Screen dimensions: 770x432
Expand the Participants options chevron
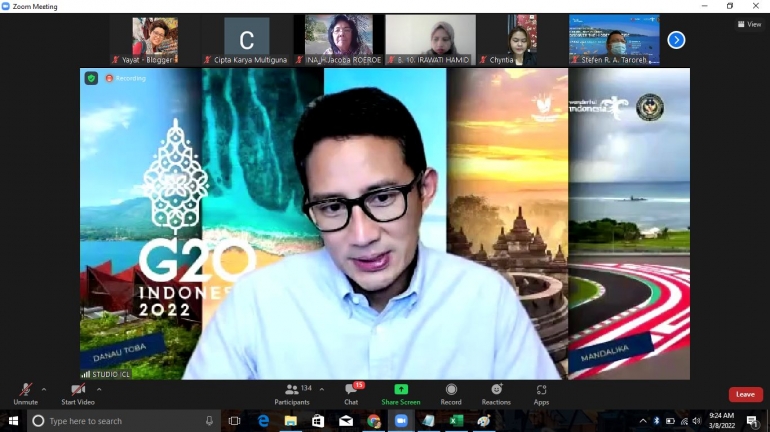pos(321,389)
